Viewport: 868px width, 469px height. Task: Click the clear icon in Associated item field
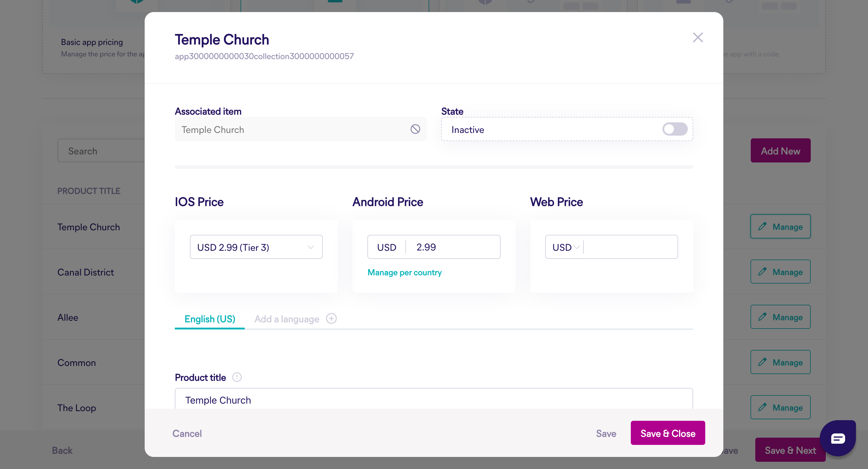[x=415, y=129]
